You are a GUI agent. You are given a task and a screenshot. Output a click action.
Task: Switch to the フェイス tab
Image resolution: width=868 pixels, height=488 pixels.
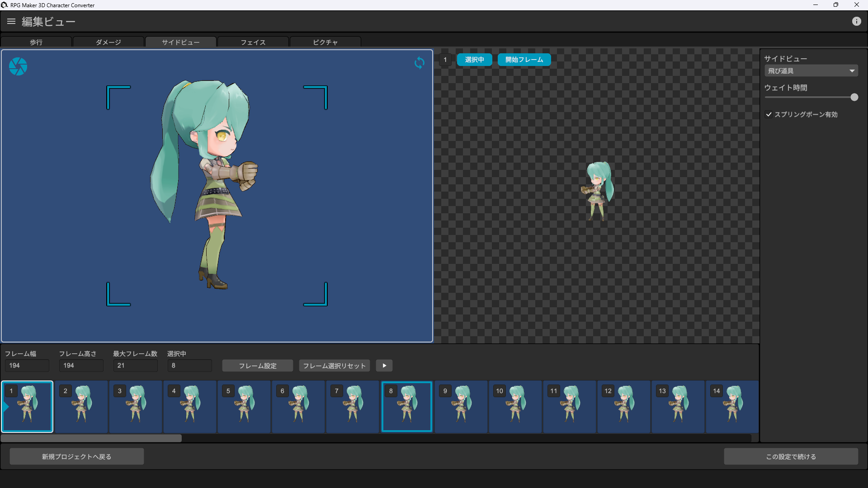253,42
